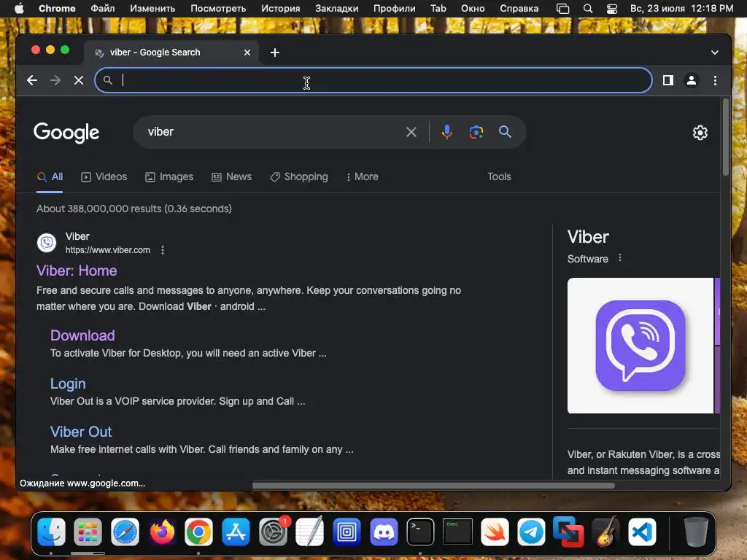Open the Файл menu
Image resolution: width=747 pixels, height=560 pixels.
(102, 8)
